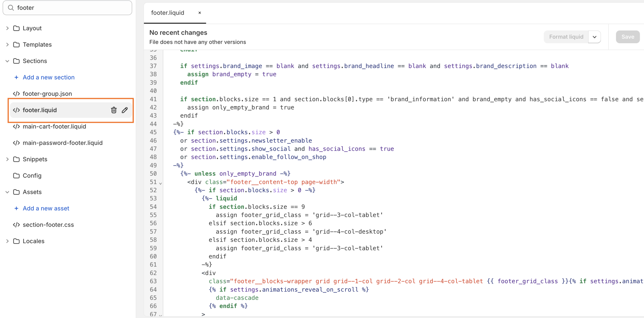Switch to the footer.liquid editor tab
This screenshot has width=644, height=318.
pyautogui.click(x=168, y=13)
